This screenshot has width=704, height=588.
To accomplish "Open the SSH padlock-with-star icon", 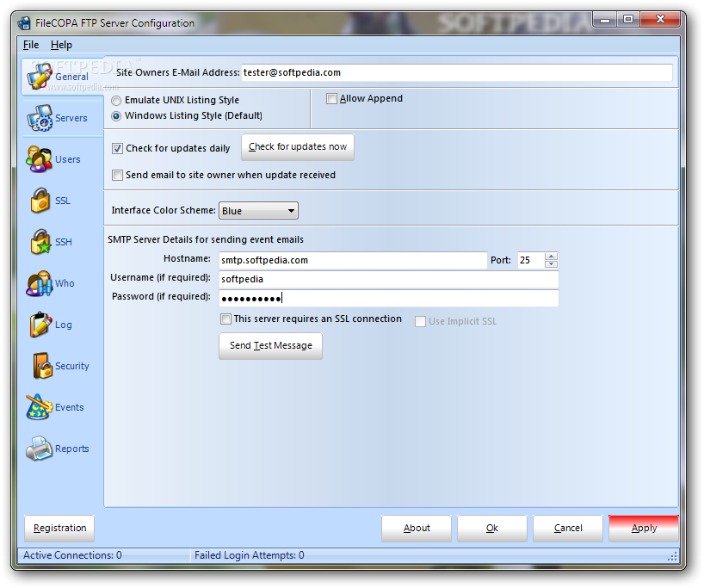I will [40, 242].
